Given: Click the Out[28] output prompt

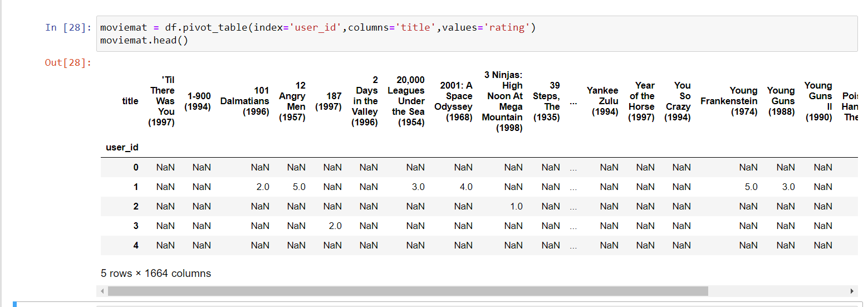Looking at the screenshot, I should [68, 62].
